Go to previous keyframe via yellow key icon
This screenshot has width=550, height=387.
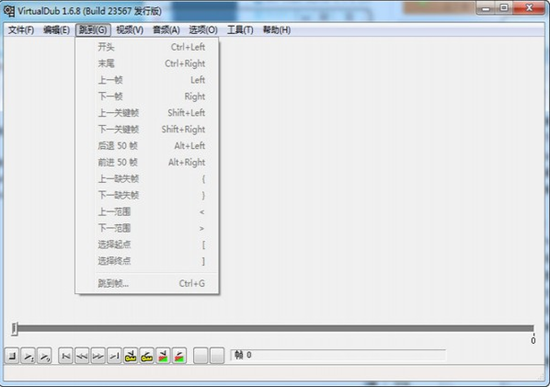coord(130,356)
